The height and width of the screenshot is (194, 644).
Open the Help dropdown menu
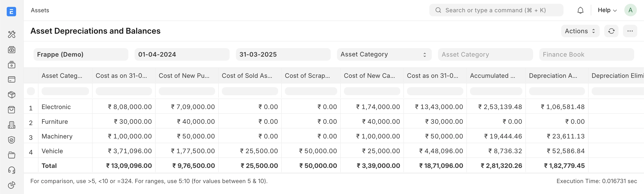point(607,10)
